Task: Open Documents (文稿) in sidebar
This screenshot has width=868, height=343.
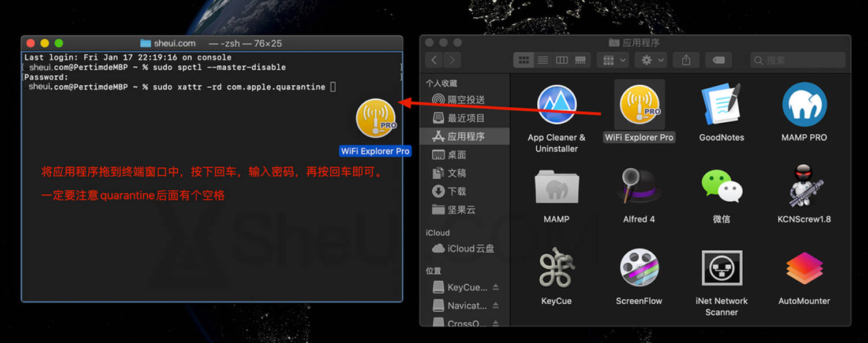Action: click(x=466, y=173)
